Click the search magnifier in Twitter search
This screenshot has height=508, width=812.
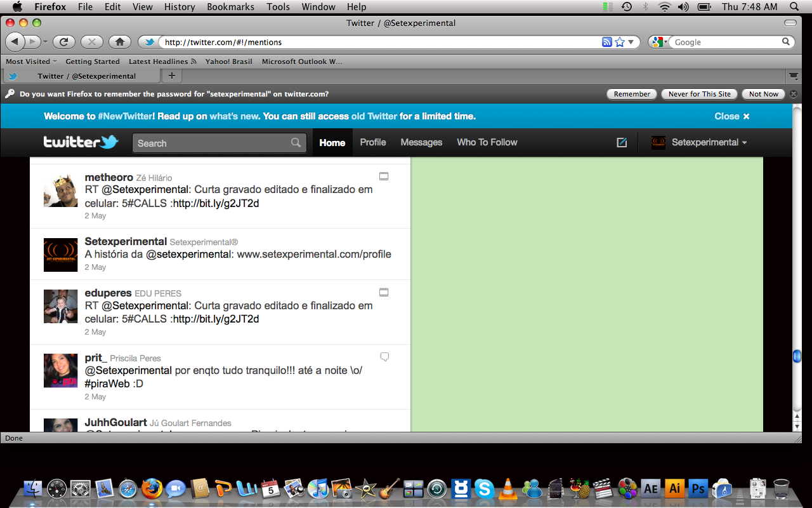point(296,143)
